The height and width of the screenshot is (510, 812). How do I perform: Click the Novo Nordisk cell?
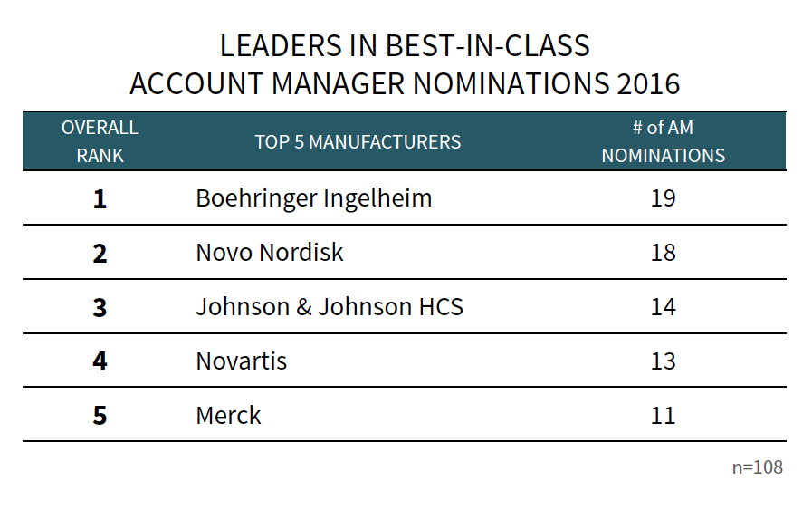[270, 253]
